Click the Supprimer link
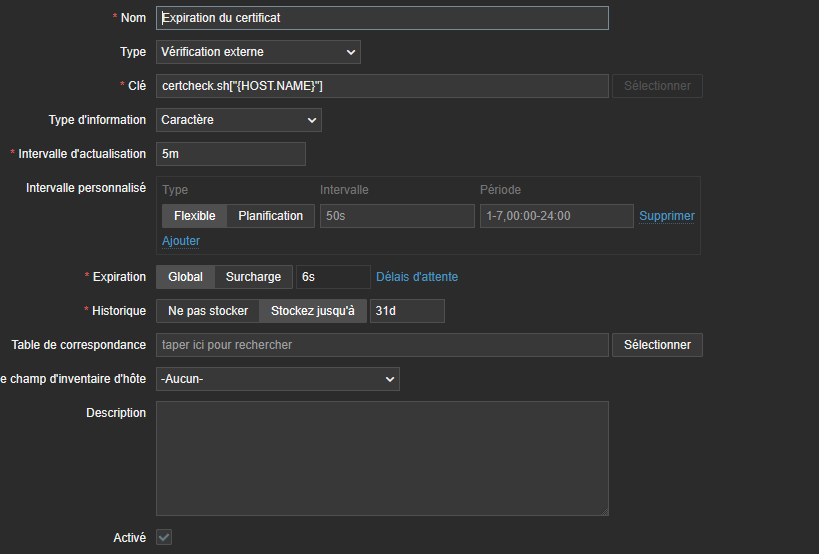 pos(667,216)
